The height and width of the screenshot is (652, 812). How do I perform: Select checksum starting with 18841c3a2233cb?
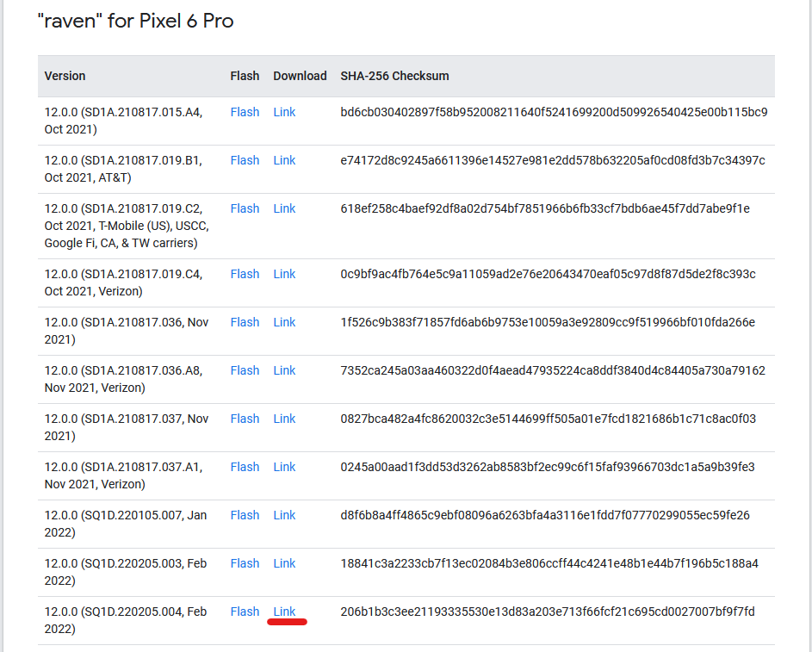(549, 562)
